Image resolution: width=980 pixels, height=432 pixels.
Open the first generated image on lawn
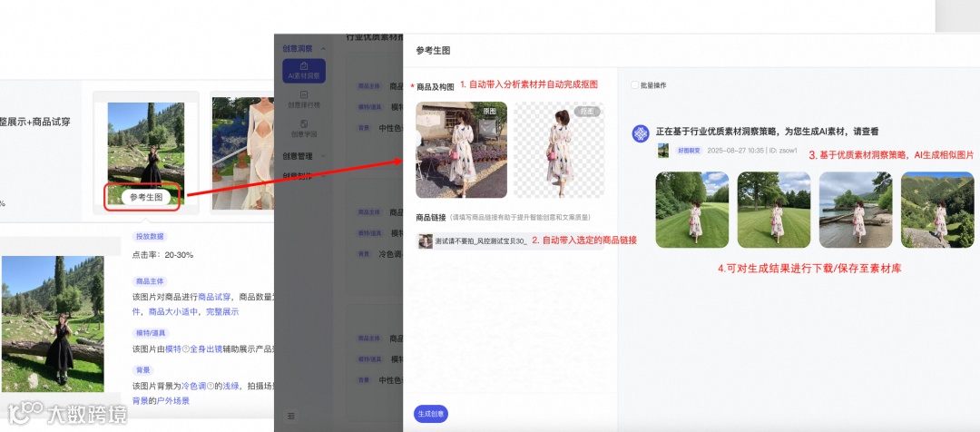tap(691, 210)
